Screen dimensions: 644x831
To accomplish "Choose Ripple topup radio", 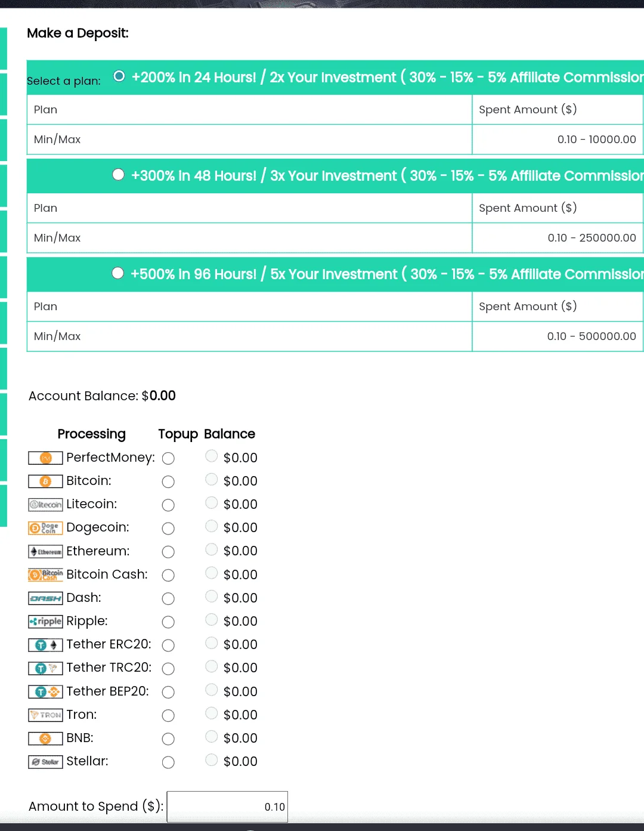I will 168,622.
